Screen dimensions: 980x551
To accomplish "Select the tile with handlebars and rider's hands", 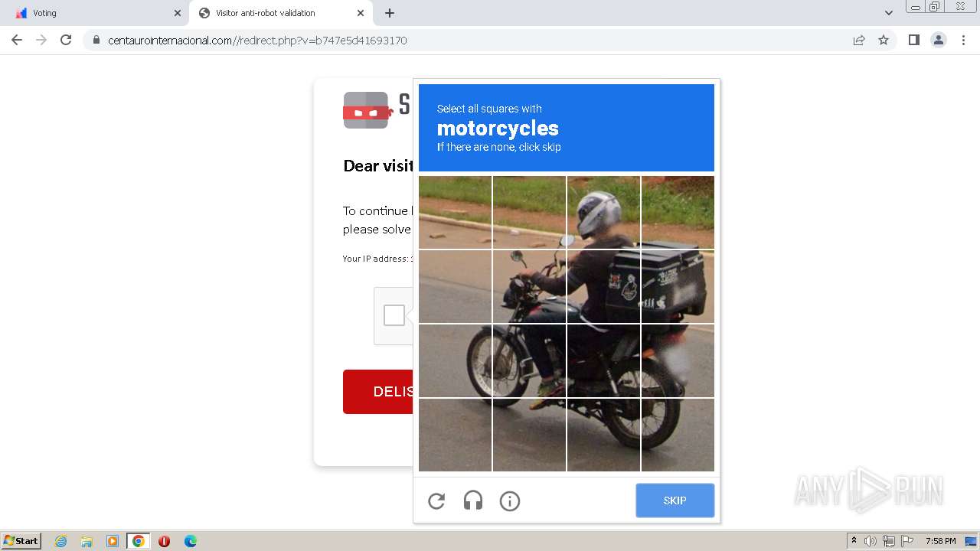I will pyautogui.click(x=529, y=287).
